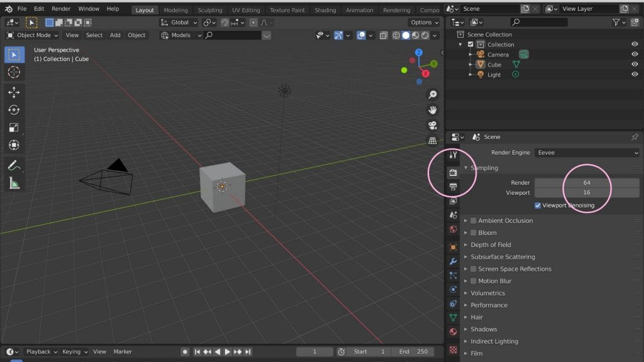Viewport: 644px width, 362px height.
Task: Switch to the Sculpting workspace tab
Action: point(210,10)
